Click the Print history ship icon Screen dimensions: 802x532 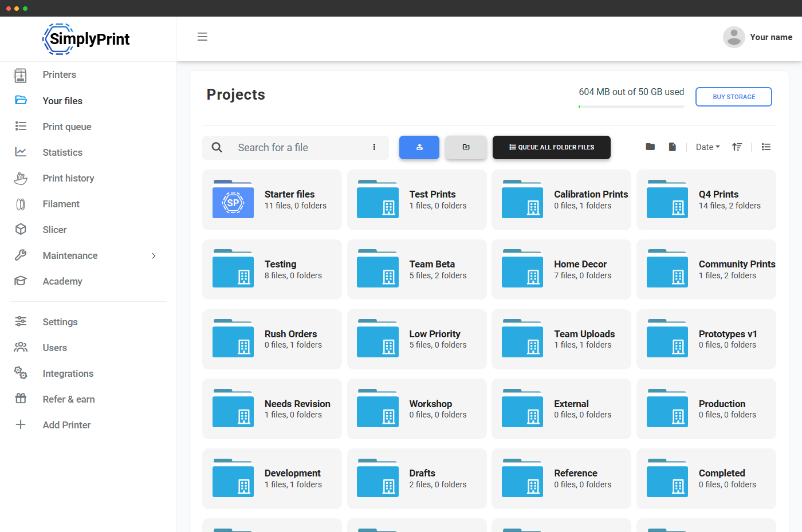21,178
